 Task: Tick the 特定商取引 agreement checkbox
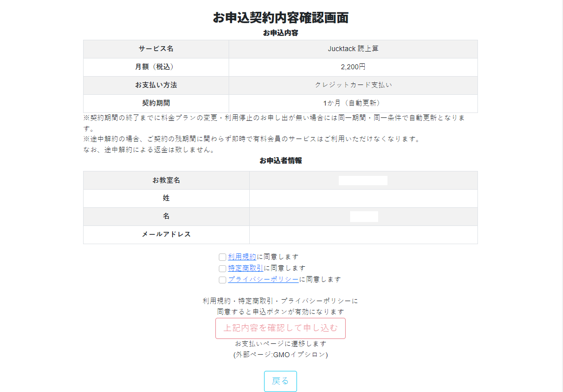(222, 269)
